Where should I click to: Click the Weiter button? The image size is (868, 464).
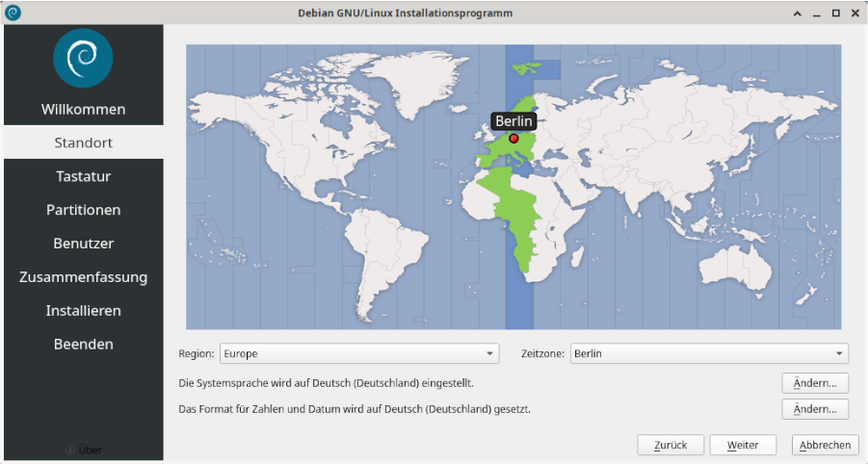743,445
